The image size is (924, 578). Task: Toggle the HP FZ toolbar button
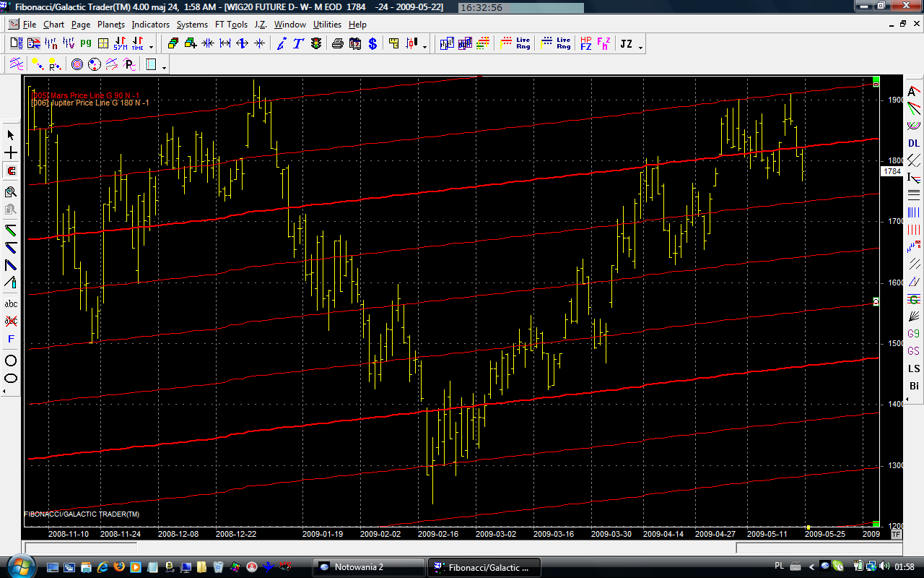(585, 44)
